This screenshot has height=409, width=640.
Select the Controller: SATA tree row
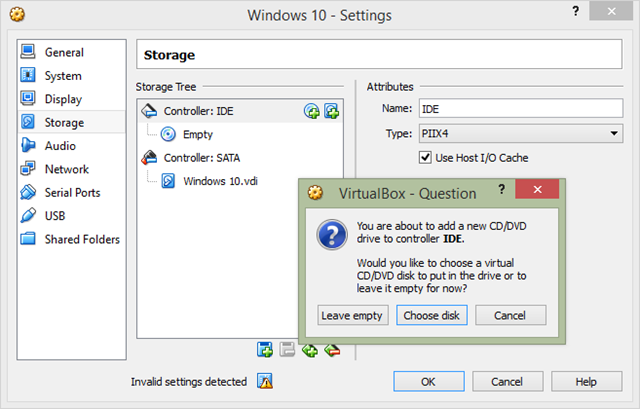(202, 158)
